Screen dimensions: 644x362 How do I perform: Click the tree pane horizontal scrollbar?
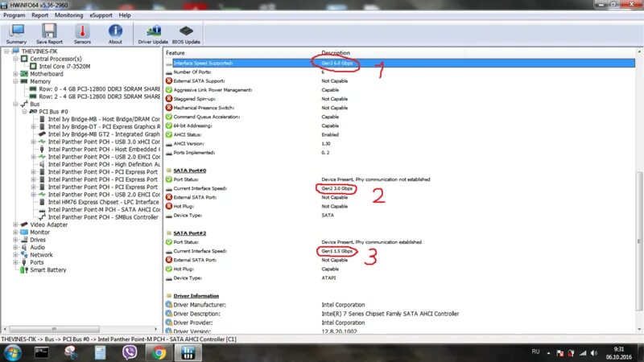[54, 329]
